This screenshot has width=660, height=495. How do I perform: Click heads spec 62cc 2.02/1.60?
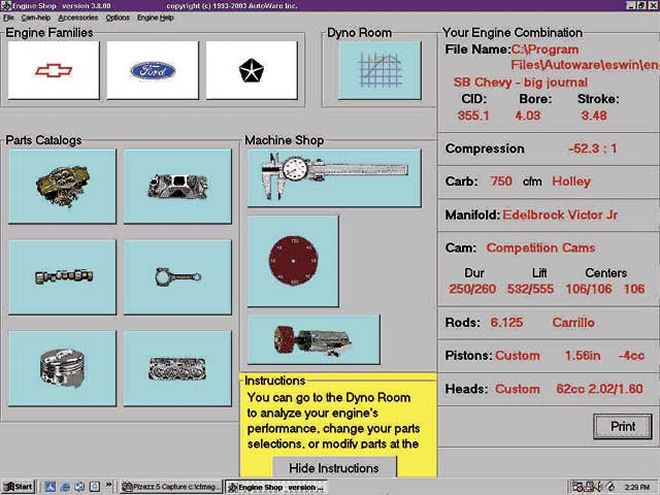pos(599,389)
